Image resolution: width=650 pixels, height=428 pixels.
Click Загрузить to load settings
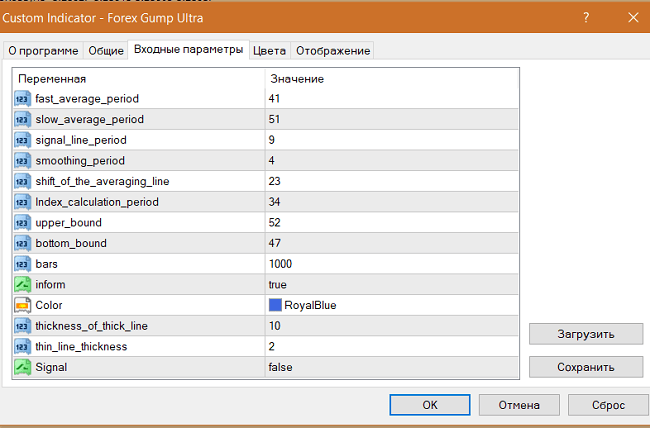pyautogui.click(x=586, y=334)
